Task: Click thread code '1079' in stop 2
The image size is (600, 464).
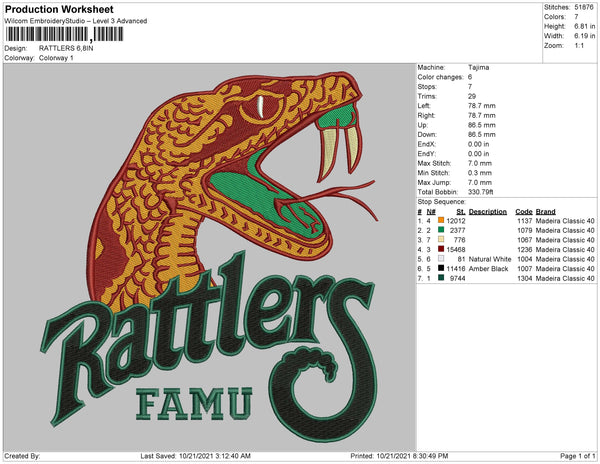Action: coord(525,230)
